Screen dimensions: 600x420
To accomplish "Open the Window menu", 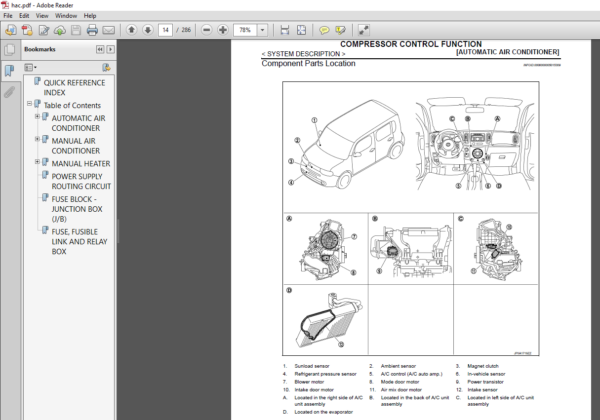I will point(66,16).
